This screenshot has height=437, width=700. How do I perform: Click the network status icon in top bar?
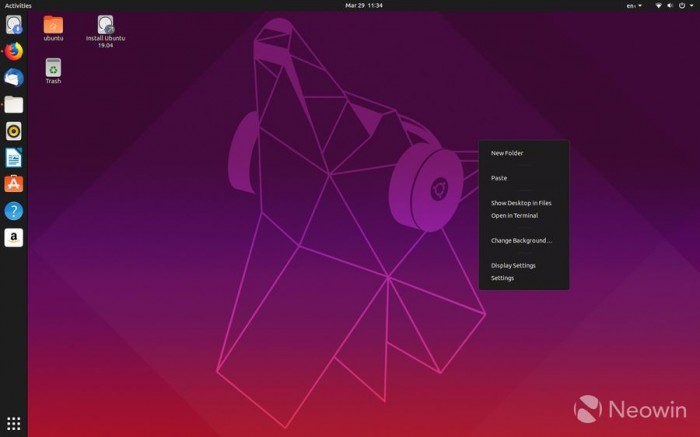(658, 5)
